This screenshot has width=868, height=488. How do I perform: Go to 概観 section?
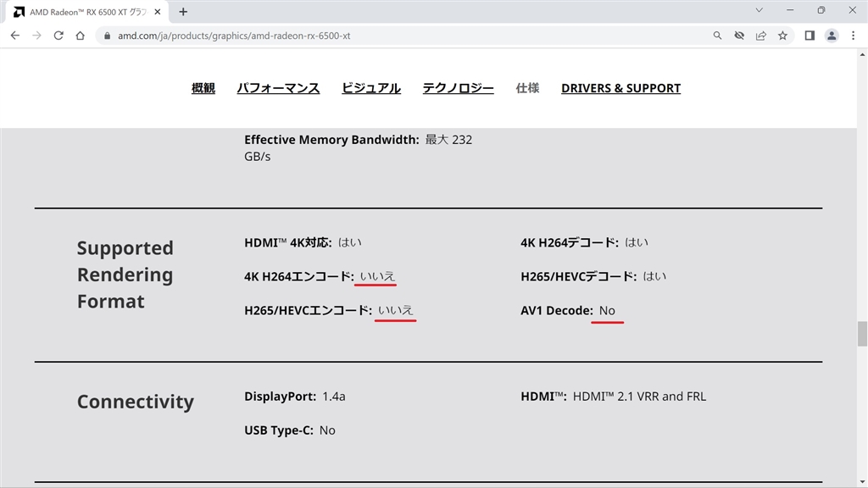coord(203,88)
